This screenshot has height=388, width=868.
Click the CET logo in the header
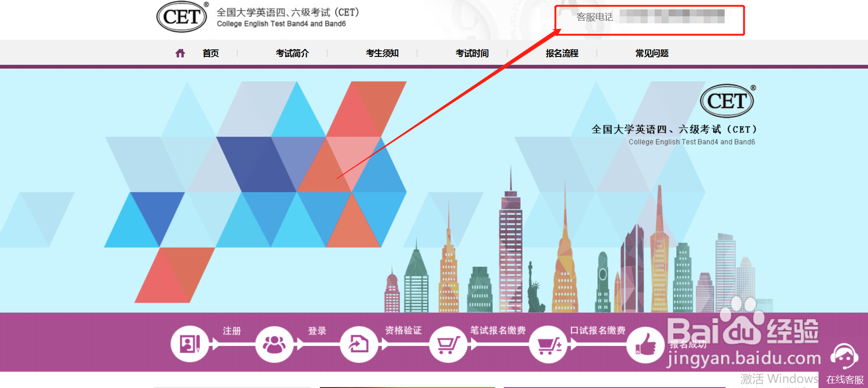click(183, 17)
